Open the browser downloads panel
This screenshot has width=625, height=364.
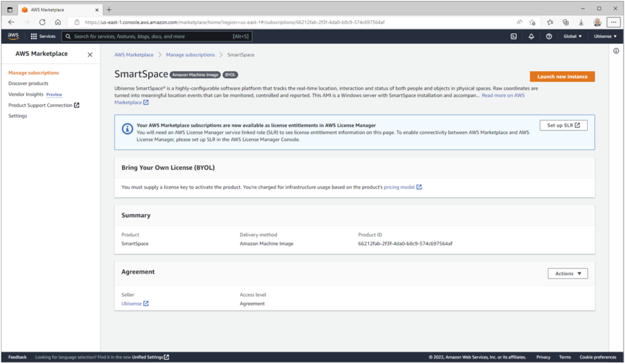pyautogui.click(x=581, y=23)
